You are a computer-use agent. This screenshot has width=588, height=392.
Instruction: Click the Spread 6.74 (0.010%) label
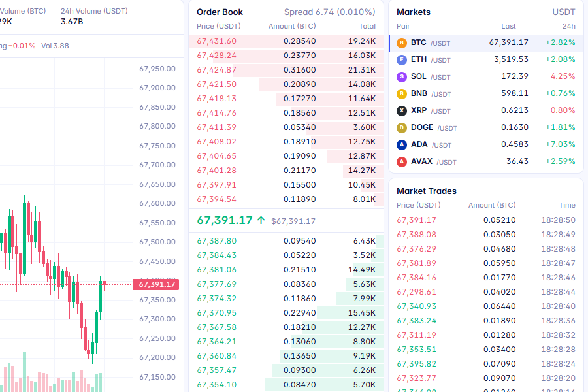click(330, 12)
